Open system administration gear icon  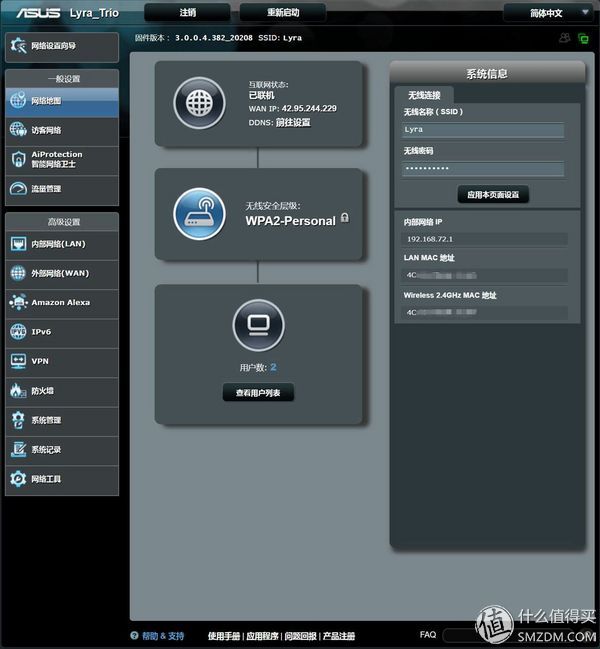coord(18,420)
